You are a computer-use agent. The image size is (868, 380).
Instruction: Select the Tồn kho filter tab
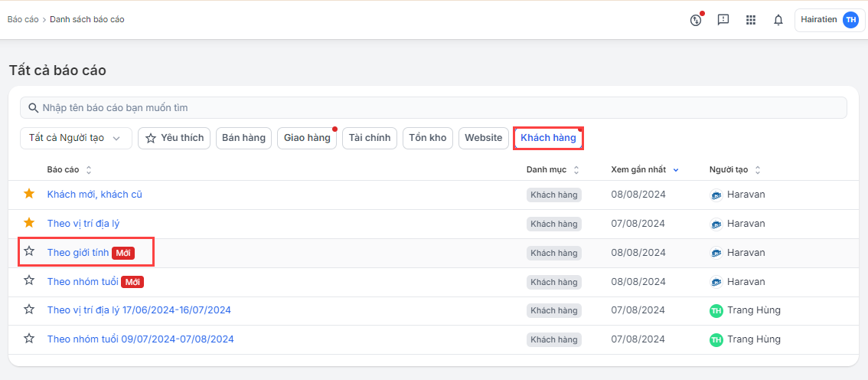(x=428, y=138)
